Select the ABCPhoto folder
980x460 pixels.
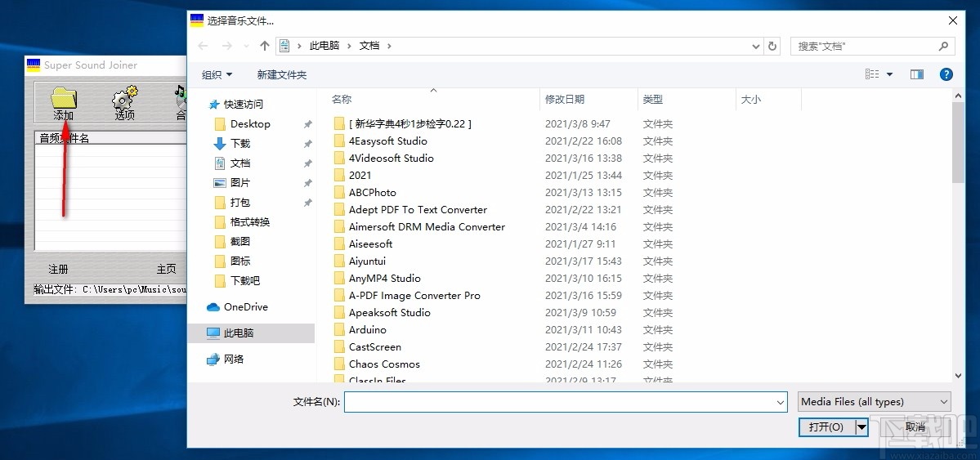[373, 193]
